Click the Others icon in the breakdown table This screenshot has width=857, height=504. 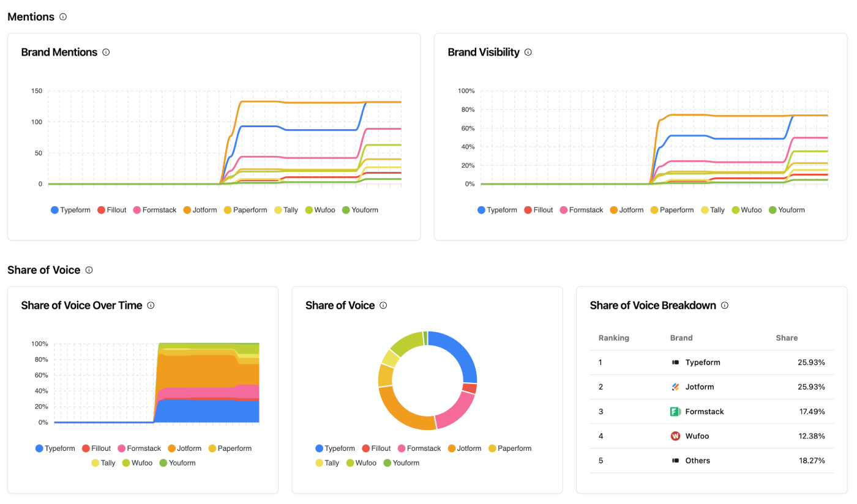(x=676, y=461)
